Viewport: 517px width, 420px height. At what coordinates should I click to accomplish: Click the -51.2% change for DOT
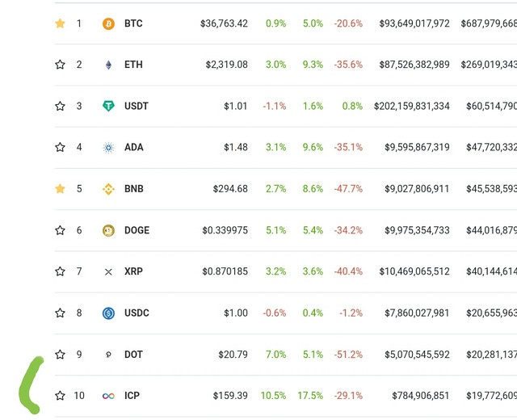348,355
